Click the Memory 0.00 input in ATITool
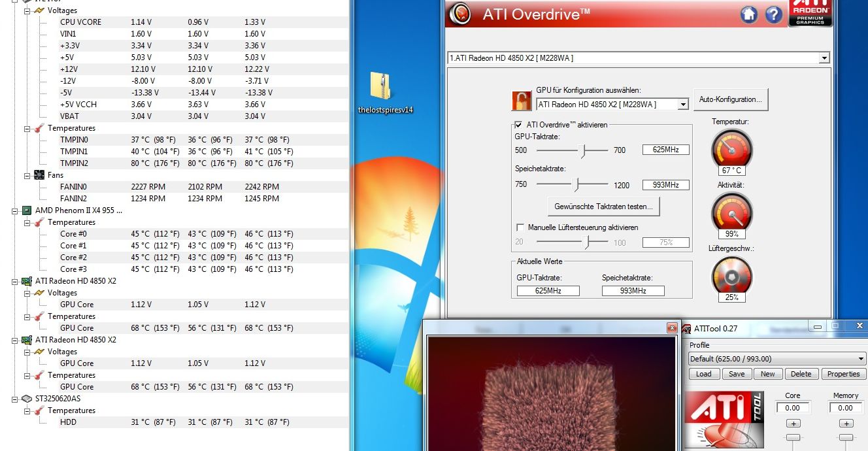This screenshot has height=451, width=868. point(846,408)
